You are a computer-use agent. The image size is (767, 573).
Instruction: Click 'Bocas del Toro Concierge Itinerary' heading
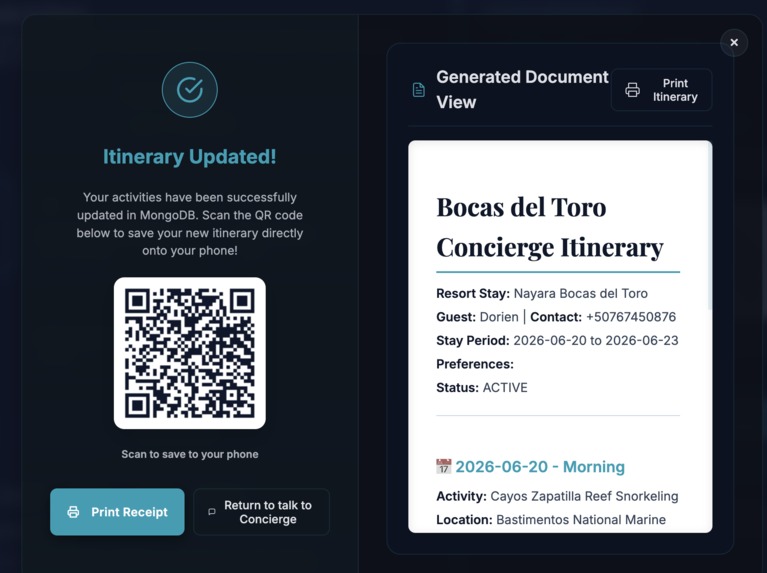(550, 227)
